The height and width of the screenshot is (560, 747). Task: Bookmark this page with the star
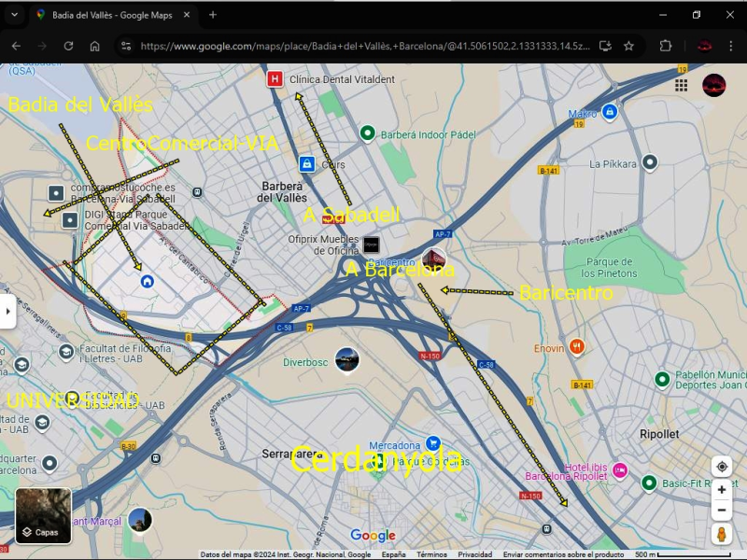tap(628, 46)
